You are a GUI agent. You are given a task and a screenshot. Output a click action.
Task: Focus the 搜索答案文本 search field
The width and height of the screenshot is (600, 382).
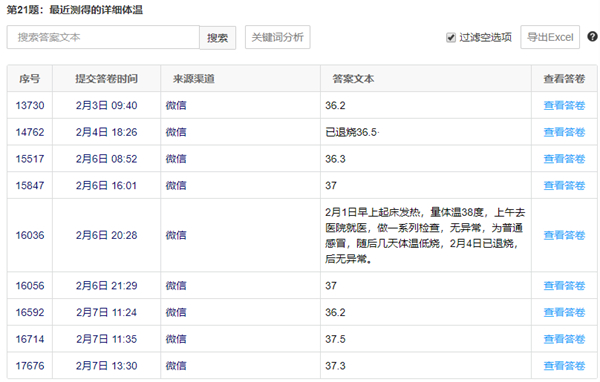pyautogui.click(x=103, y=37)
